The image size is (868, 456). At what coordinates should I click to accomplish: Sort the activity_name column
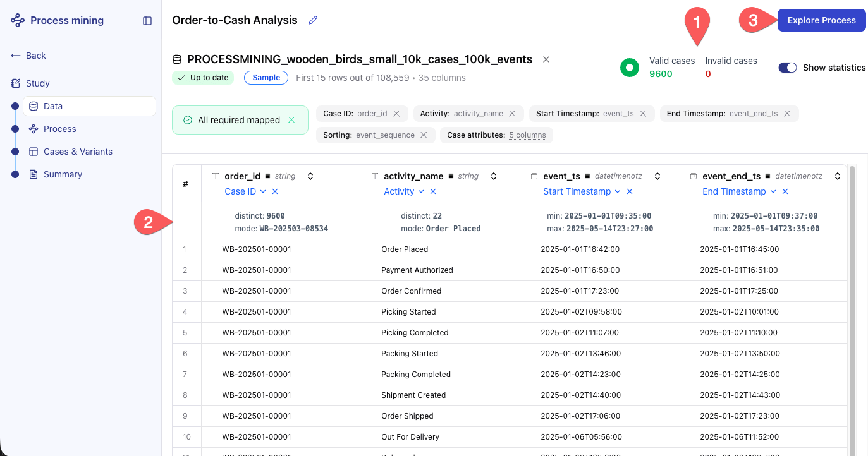pyautogui.click(x=494, y=176)
